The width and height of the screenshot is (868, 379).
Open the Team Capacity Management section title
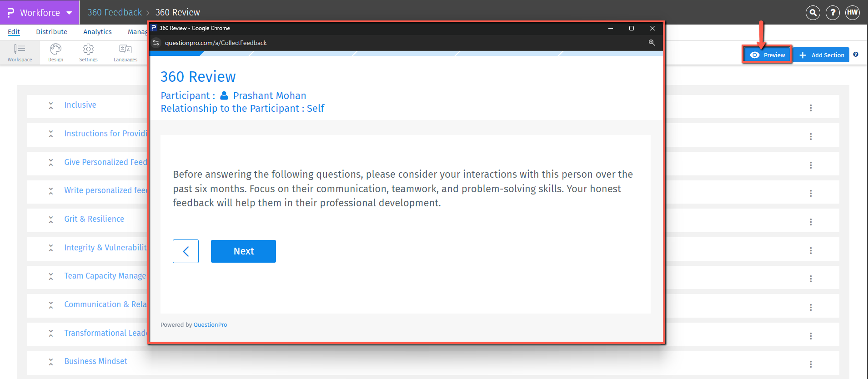pos(105,276)
